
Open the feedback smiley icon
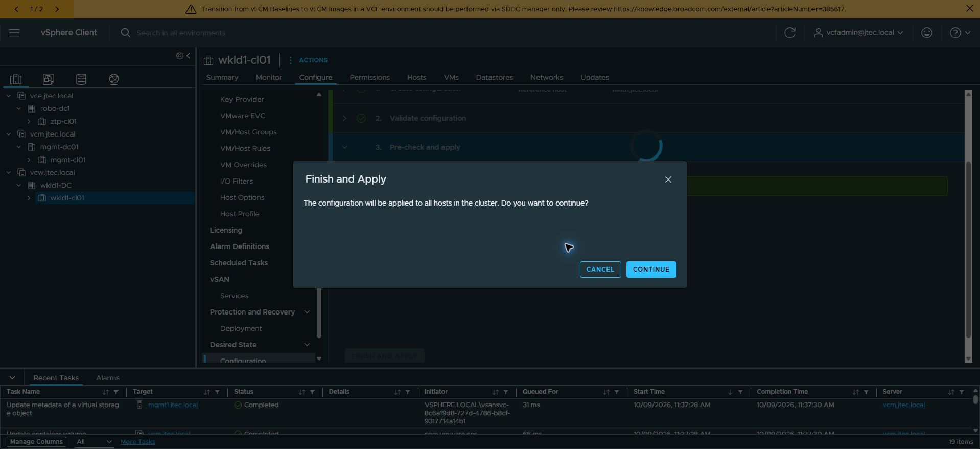(x=926, y=33)
